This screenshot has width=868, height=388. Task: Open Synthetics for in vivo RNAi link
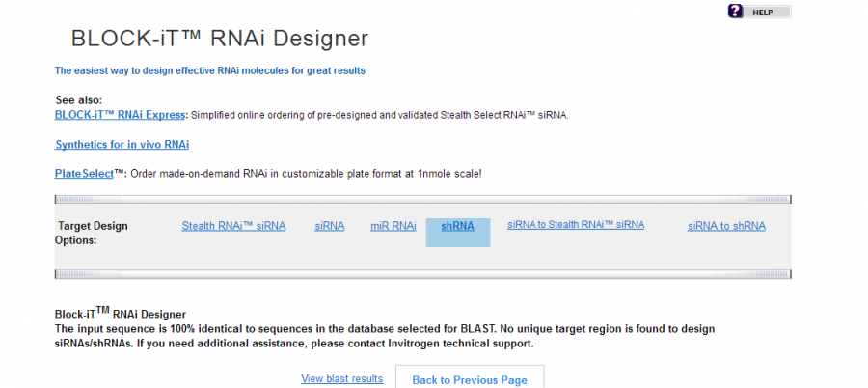(x=122, y=144)
